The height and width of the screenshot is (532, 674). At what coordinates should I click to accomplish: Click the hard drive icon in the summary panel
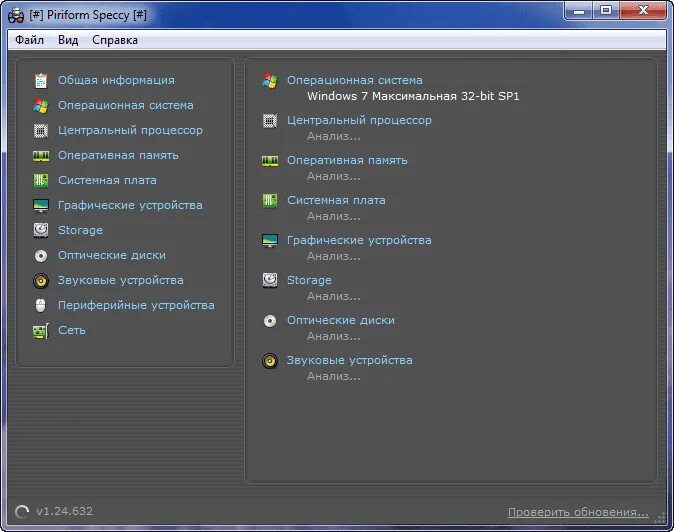[x=270, y=280]
